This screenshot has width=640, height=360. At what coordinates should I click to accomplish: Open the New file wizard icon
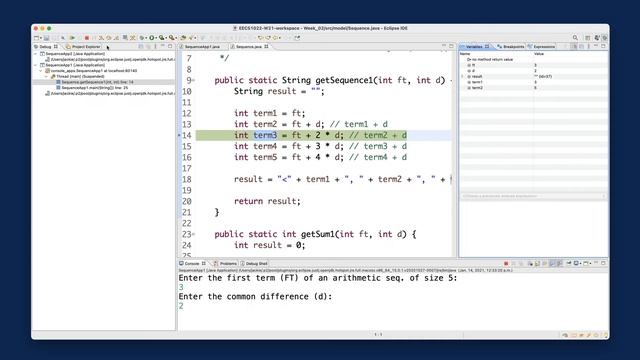[x=36, y=38]
